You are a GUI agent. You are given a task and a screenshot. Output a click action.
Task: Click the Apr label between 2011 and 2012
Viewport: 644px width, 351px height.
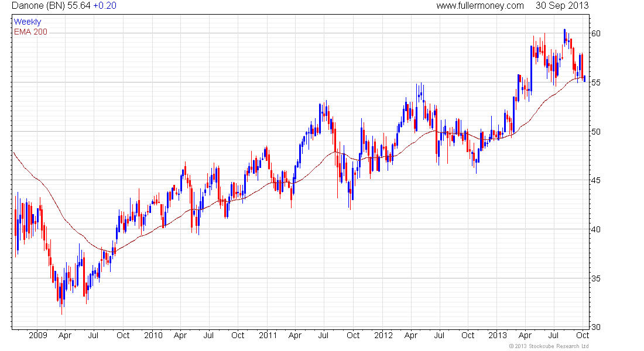coord(295,335)
